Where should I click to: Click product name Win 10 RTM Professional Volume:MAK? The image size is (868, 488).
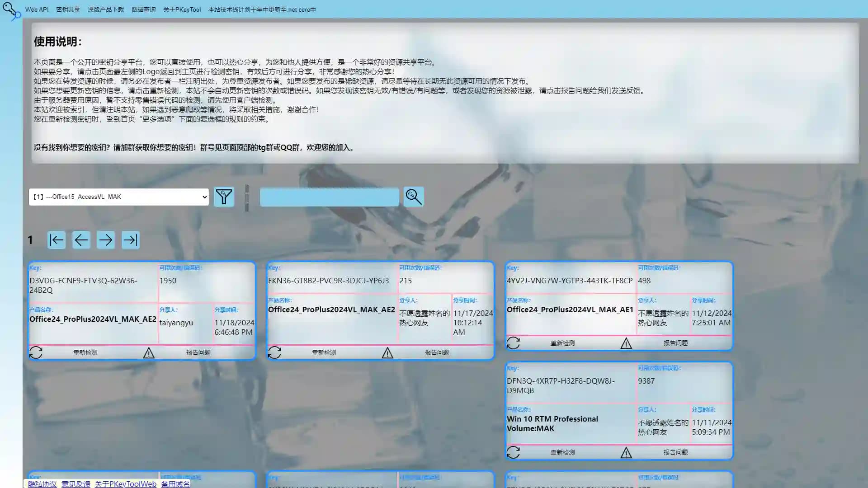click(552, 423)
